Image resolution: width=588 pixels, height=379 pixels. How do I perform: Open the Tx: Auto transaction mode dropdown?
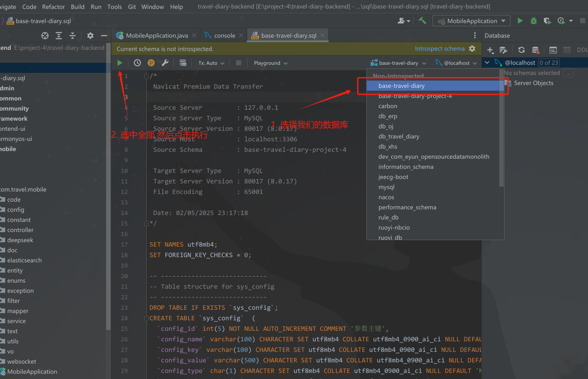pos(211,63)
